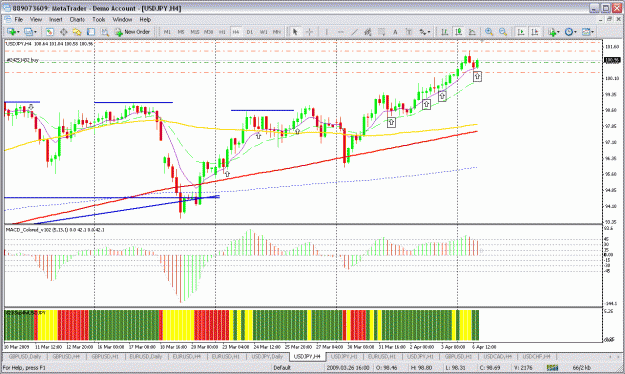Toggle the Navigator panel icon
The width and height of the screenshot is (625, 374).
(77, 32)
